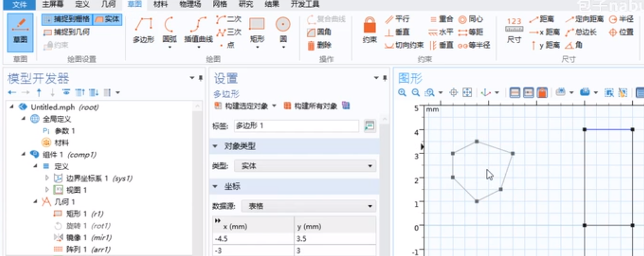Add a 位置 position dimension
644x256 pixels.
pyautogui.click(x=621, y=32)
